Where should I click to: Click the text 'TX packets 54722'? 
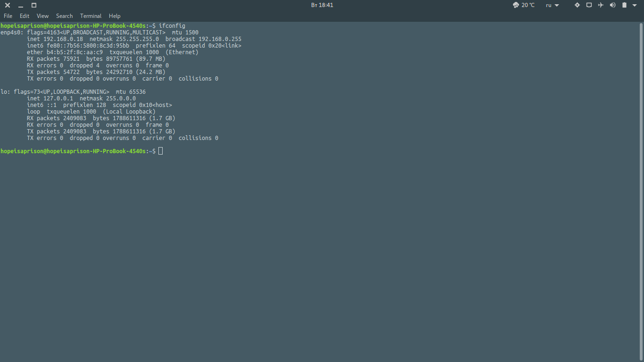[53, 72]
